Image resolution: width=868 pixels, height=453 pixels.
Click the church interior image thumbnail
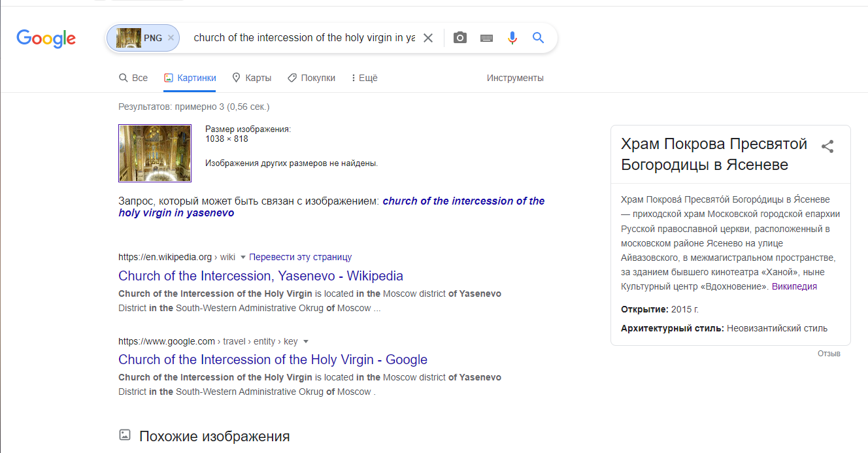(155, 153)
